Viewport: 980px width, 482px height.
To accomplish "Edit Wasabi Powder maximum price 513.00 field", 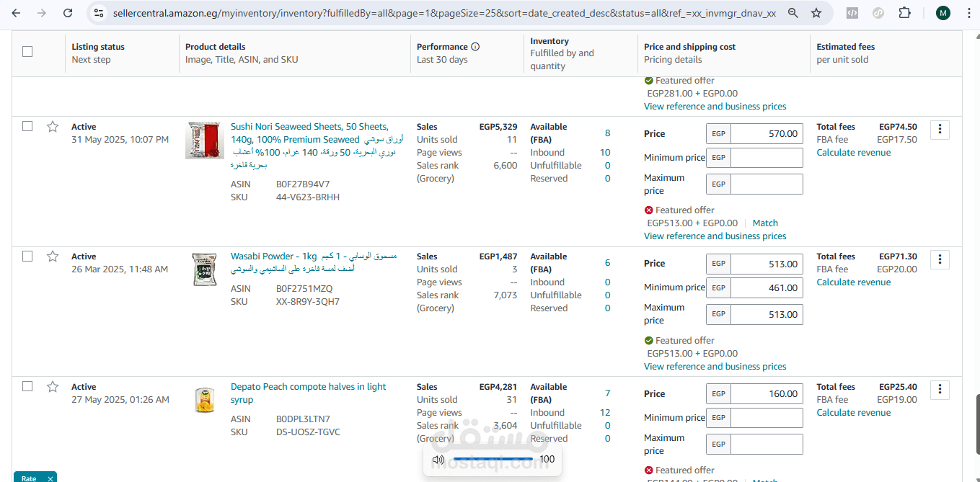I will click(x=767, y=314).
